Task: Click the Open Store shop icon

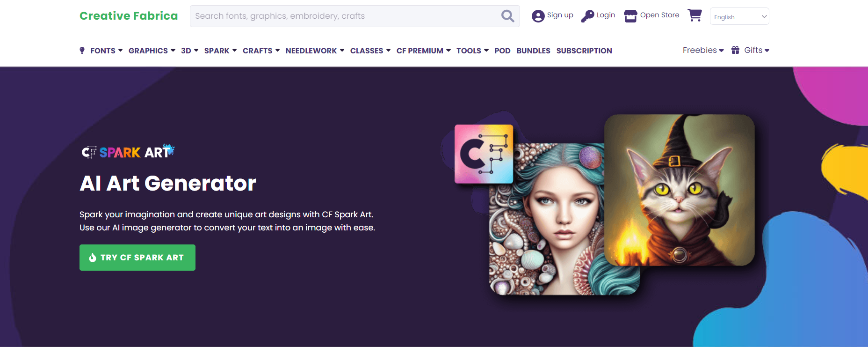Action: tap(630, 16)
